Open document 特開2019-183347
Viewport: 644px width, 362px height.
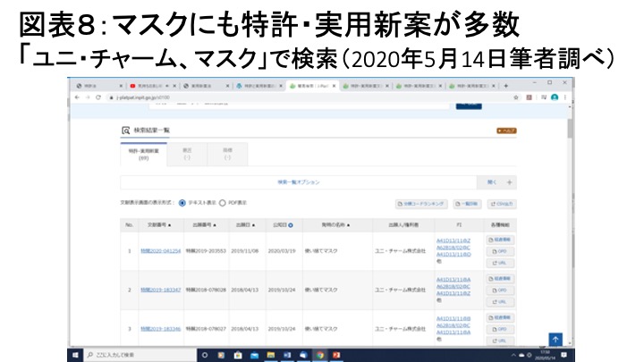click(x=161, y=290)
